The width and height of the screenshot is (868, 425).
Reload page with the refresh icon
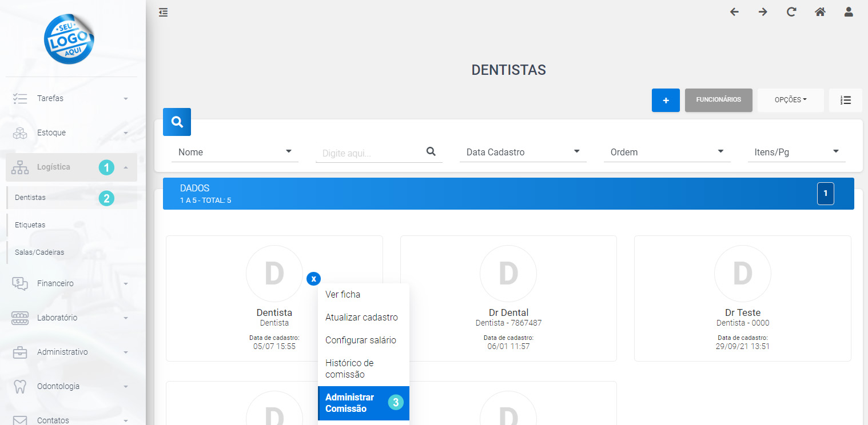[x=791, y=12]
